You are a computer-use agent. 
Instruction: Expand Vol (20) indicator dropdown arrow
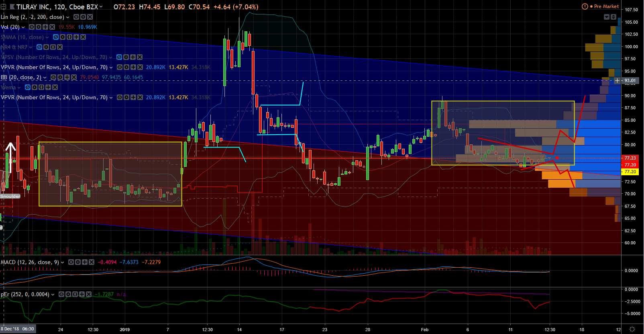[x=23, y=27]
